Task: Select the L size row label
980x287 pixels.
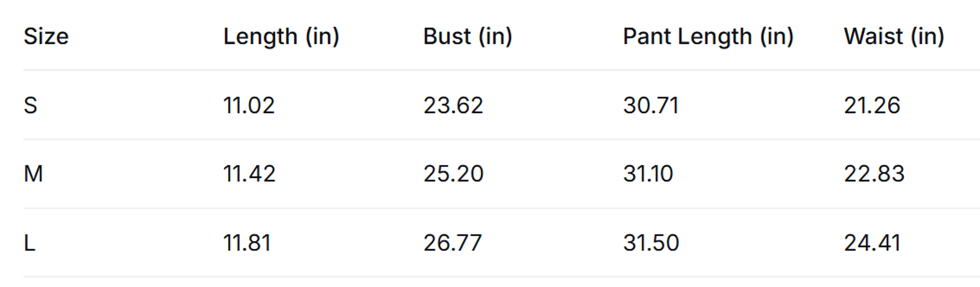Action: click(29, 243)
